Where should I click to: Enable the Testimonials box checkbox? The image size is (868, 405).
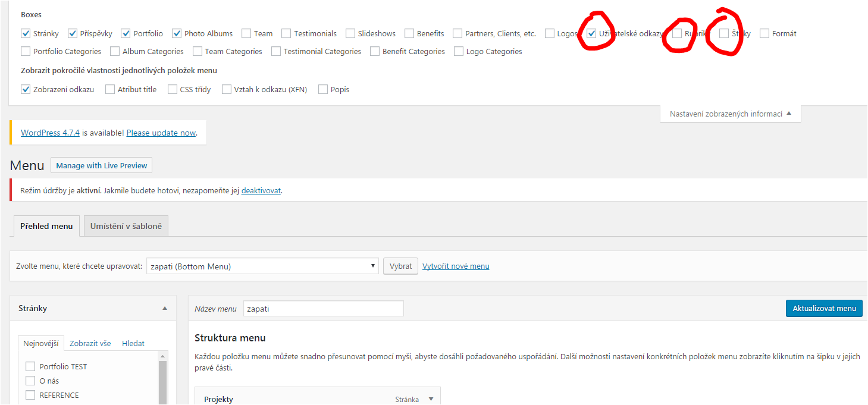[x=286, y=34]
